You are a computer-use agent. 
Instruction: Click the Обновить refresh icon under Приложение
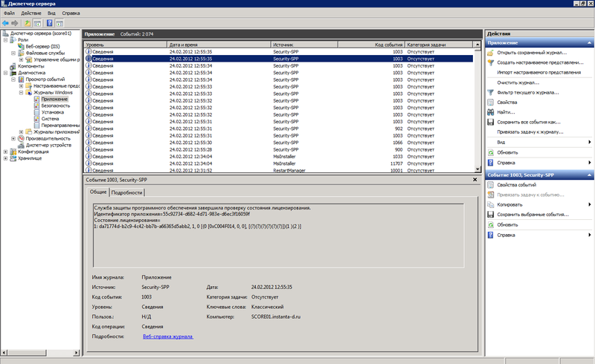pyautogui.click(x=491, y=152)
